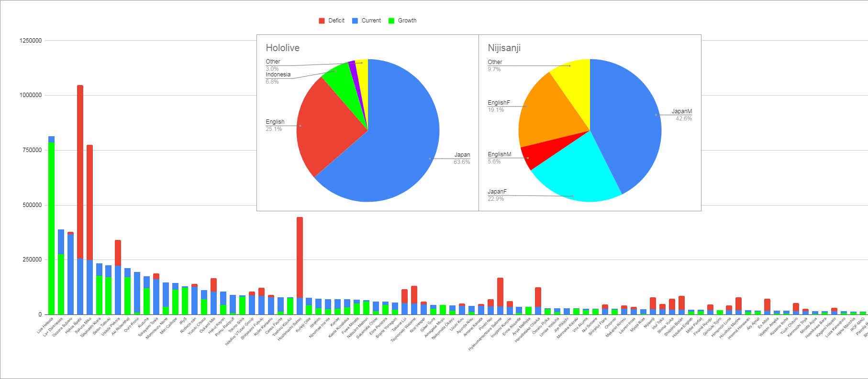Select the Current legend label

[371, 21]
